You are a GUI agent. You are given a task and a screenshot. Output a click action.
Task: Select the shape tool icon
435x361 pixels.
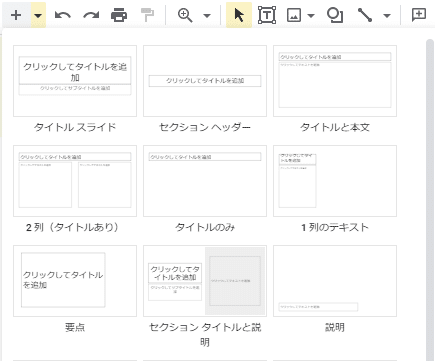[x=335, y=15]
